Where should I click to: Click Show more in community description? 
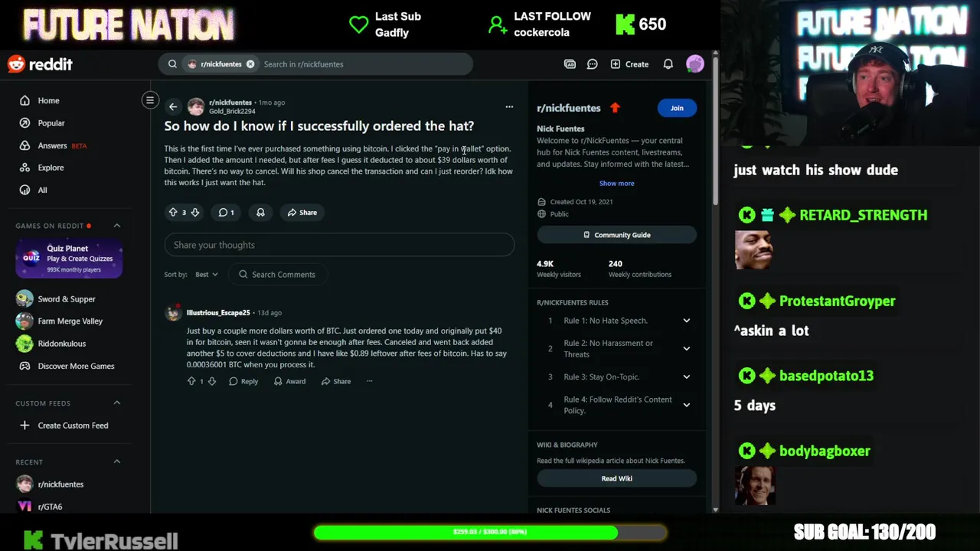[x=616, y=184]
